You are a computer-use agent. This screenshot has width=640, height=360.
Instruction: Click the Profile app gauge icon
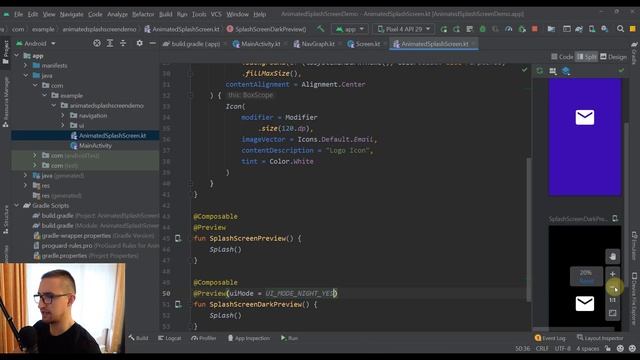[x=509, y=29]
